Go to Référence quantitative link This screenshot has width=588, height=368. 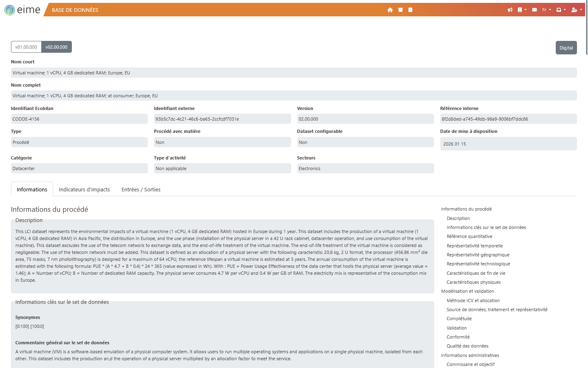[470, 236]
